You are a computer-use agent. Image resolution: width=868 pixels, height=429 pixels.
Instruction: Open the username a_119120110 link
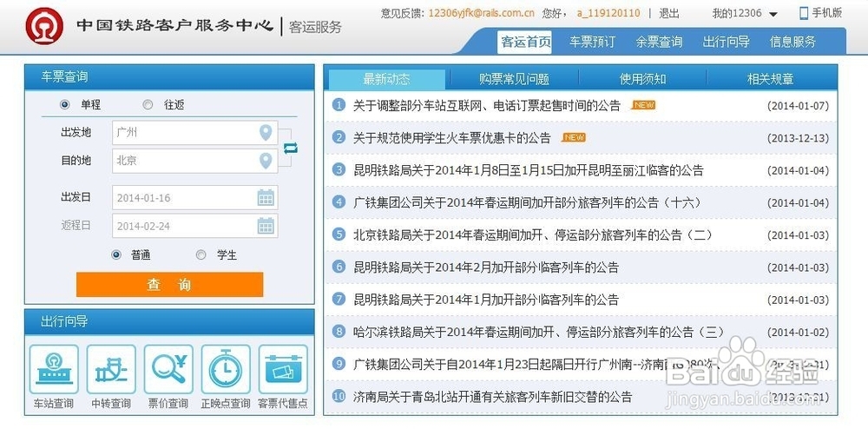(x=608, y=13)
